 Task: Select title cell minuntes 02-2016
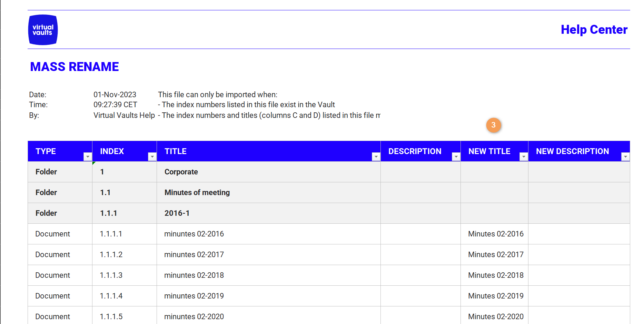point(269,234)
